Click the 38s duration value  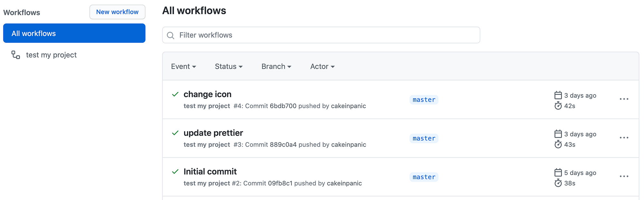pos(570,183)
